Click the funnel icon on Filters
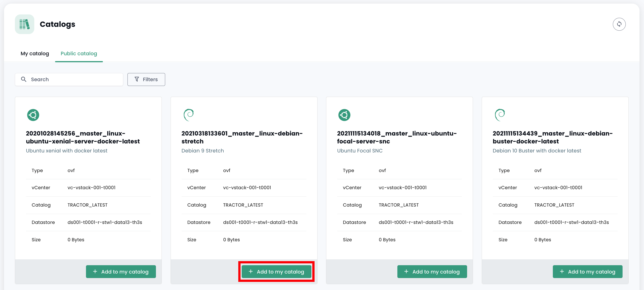 137,79
